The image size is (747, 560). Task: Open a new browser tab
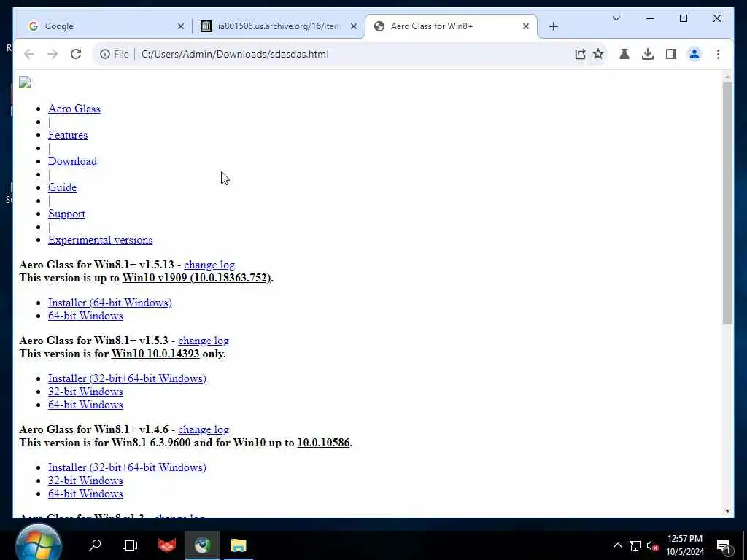pyautogui.click(x=554, y=27)
